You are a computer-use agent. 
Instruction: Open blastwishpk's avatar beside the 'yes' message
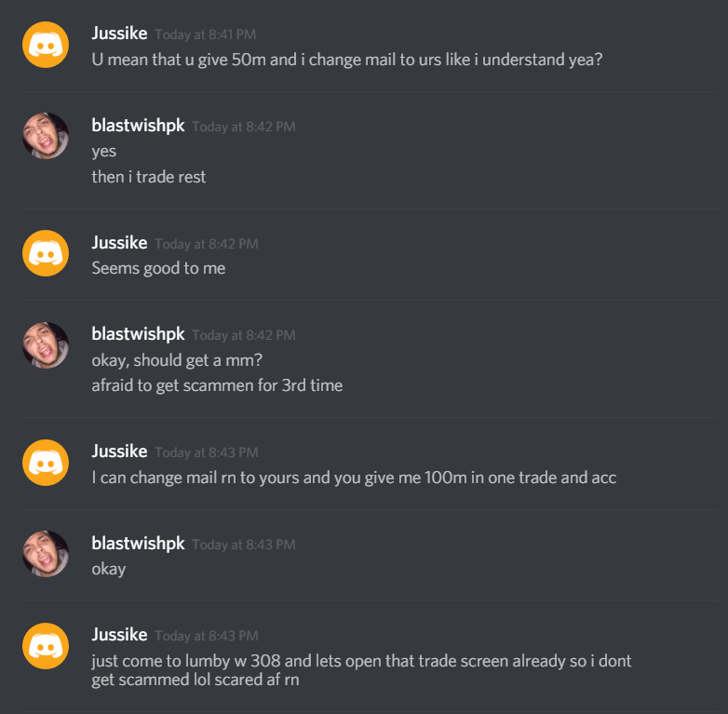[x=46, y=136]
